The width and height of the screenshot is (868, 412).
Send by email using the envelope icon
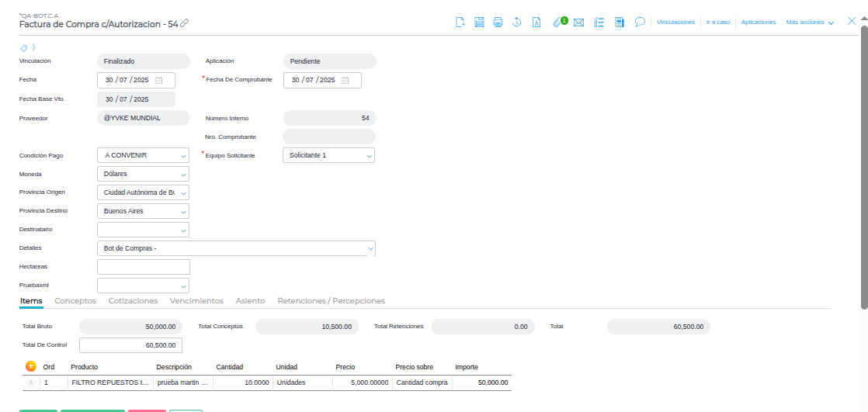(x=578, y=23)
